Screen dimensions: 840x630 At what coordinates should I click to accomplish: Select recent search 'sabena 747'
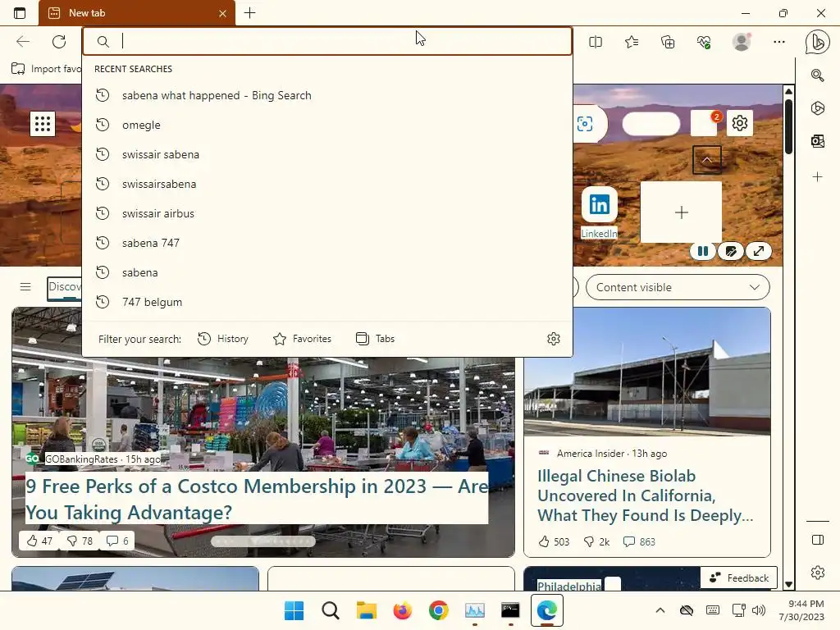click(327, 243)
